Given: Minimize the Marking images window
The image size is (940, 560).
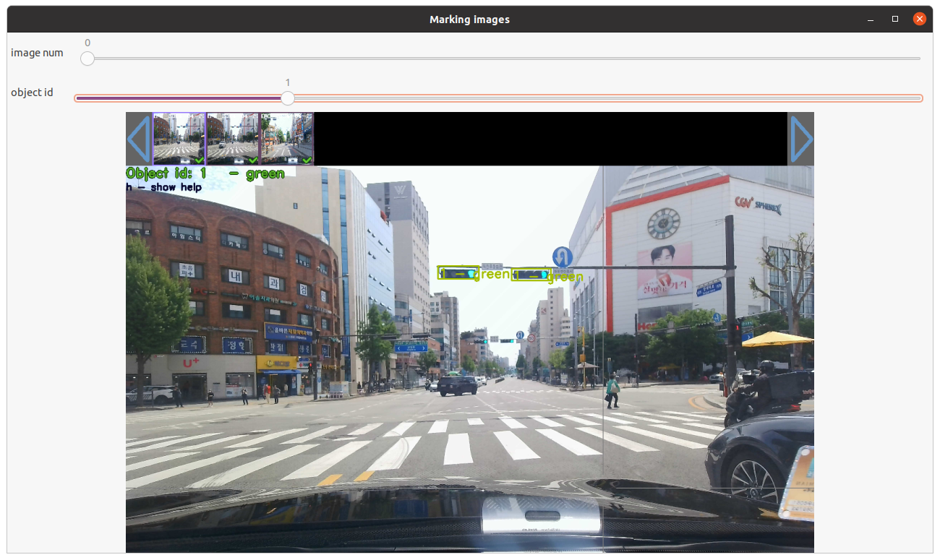Looking at the screenshot, I should pyautogui.click(x=871, y=20).
